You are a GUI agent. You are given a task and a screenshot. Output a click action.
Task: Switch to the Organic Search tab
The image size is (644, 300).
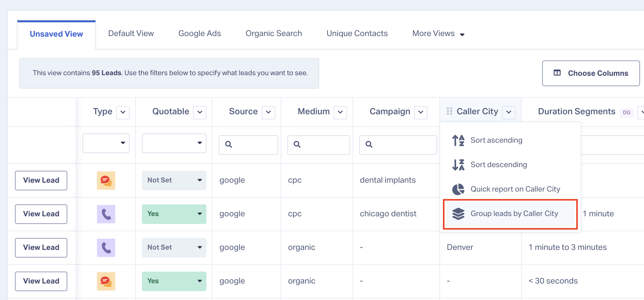coord(274,33)
